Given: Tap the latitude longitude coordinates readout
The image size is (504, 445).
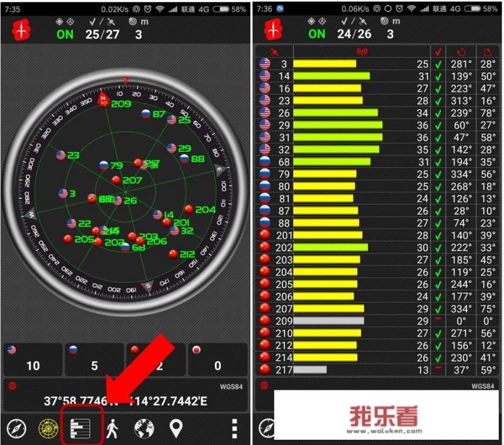Looking at the screenshot, I should (x=125, y=401).
